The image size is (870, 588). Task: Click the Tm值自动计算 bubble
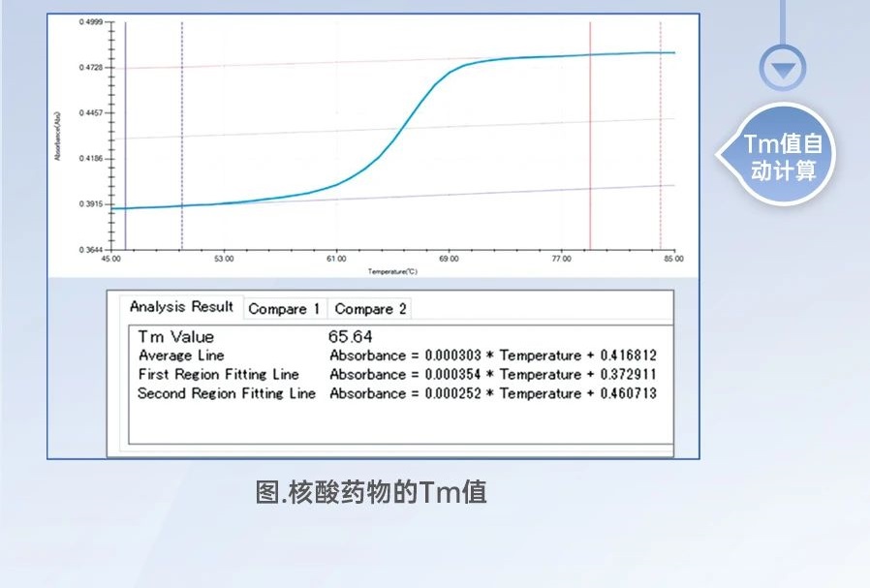(783, 157)
